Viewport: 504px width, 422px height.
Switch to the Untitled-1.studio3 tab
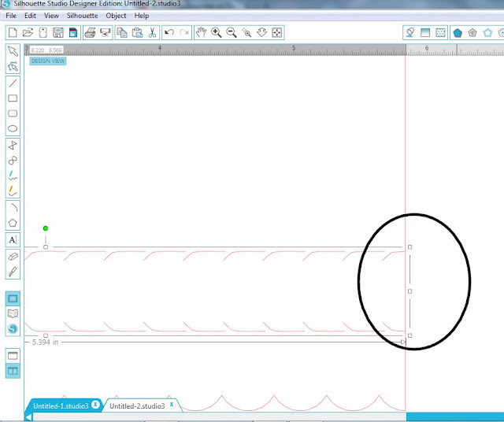[61, 406]
